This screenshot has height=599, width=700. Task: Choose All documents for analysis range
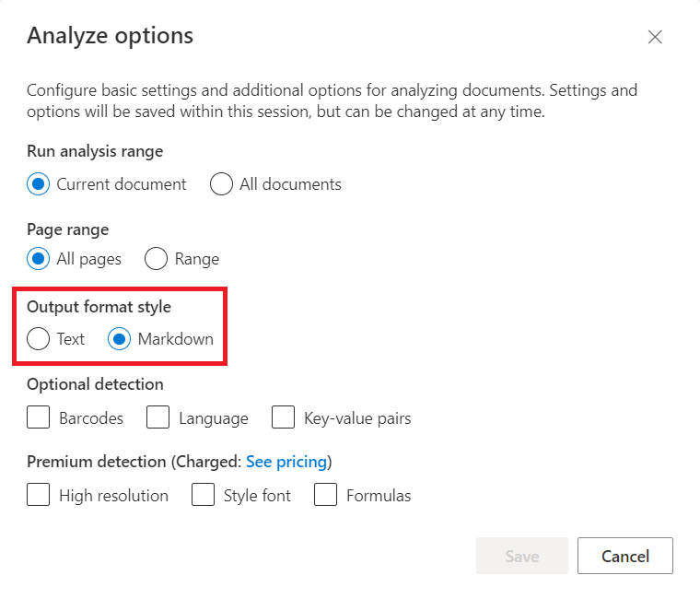[221, 184]
